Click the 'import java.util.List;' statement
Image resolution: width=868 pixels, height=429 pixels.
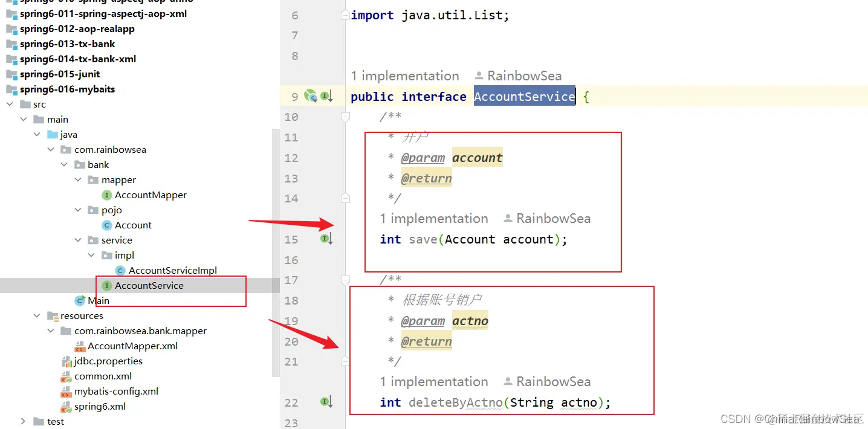point(430,15)
